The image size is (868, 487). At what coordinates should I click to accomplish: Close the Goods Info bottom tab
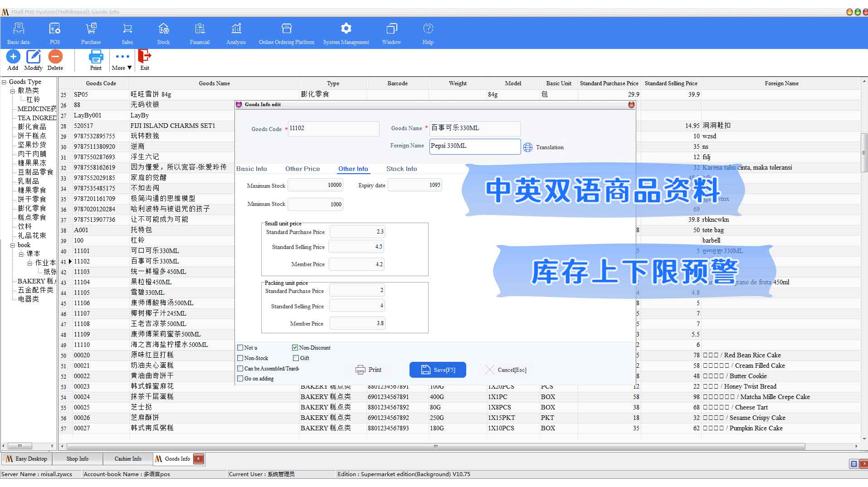198,459
